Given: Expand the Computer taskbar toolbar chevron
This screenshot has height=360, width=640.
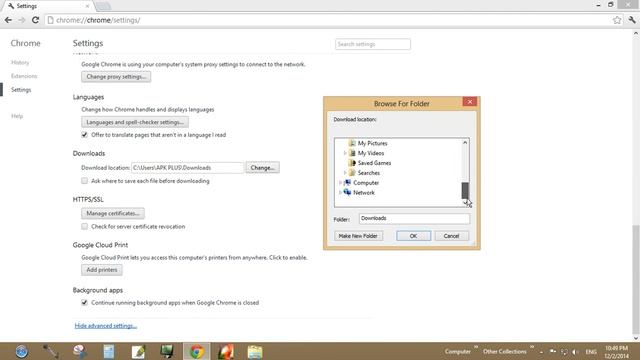Looking at the screenshot, I should tap(476, 347).
